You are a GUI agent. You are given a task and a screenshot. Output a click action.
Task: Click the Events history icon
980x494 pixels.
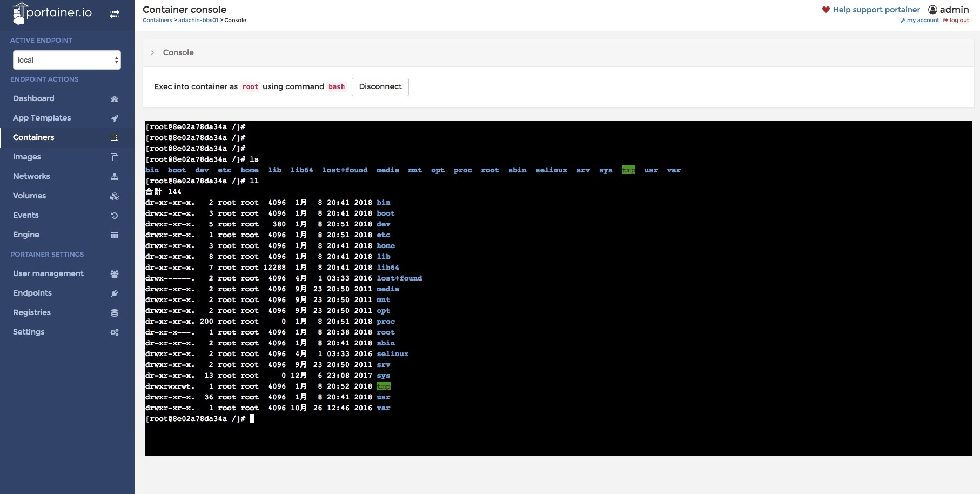click(115, 216)
